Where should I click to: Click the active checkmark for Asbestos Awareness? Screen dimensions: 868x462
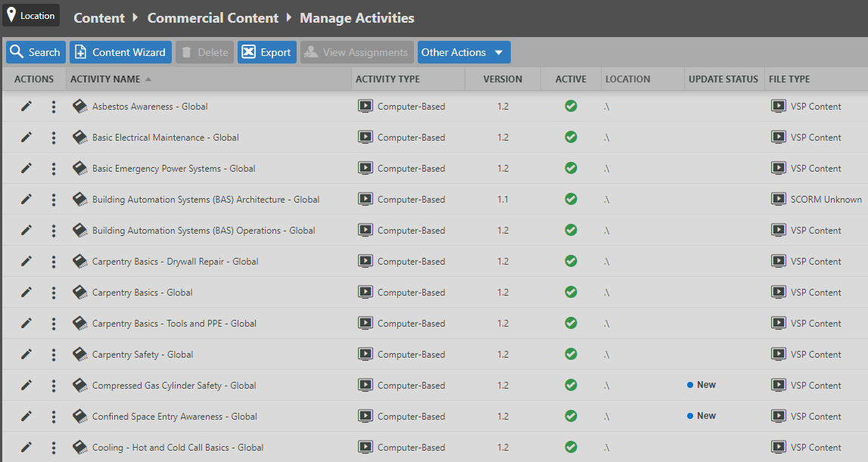tap(571, 106)
